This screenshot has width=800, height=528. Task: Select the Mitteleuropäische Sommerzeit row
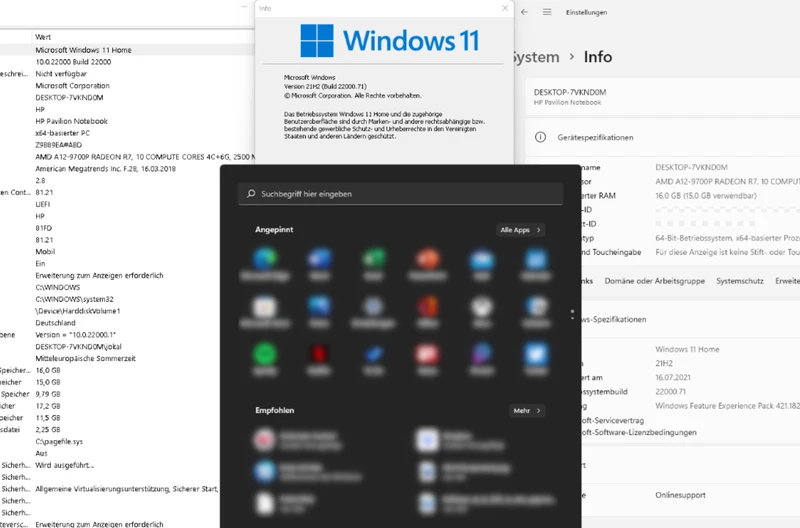tap(85, 359)
